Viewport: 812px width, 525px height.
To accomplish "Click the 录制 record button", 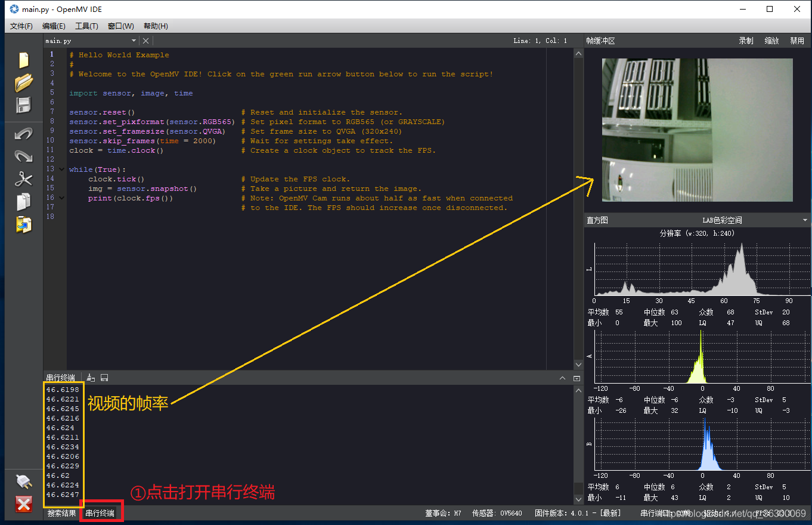I will [x=746, y=41].
